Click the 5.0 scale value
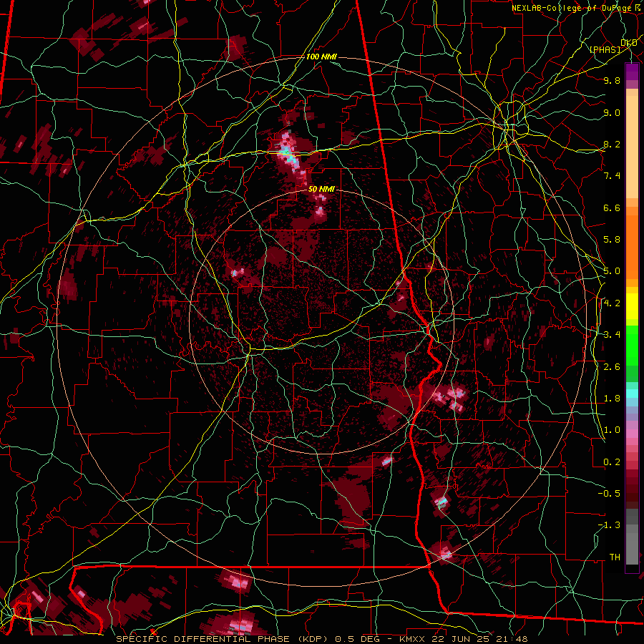This screenshot has height=644, width=644. coord(612,271)
